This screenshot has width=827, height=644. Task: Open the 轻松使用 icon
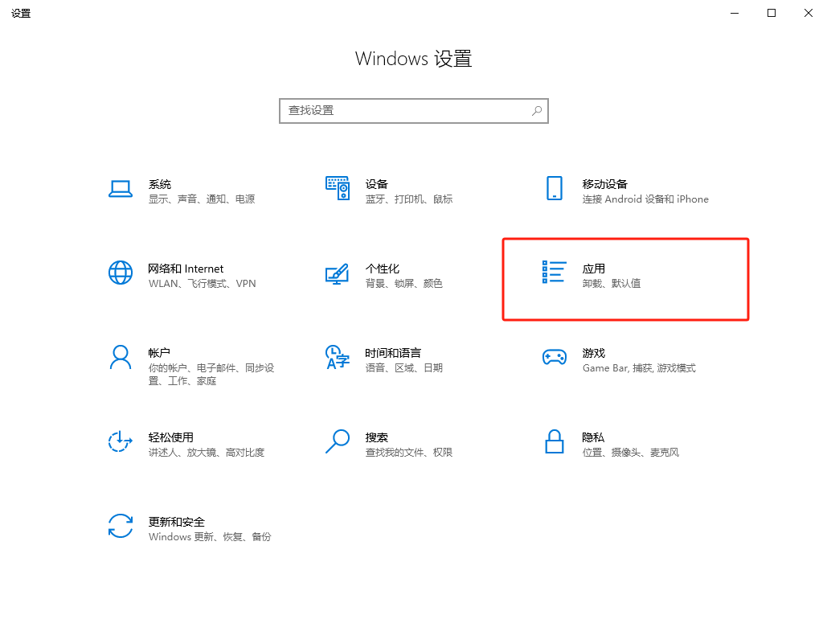(x=121, y=441)
